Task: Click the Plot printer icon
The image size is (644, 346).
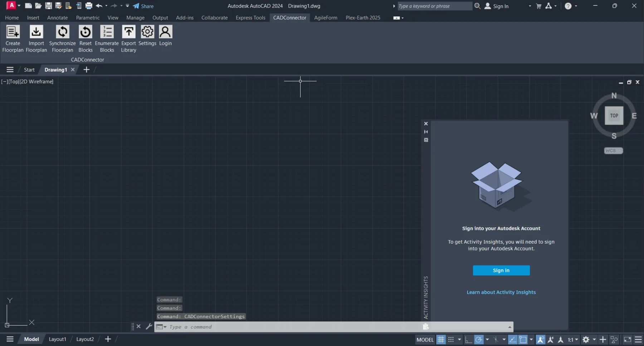Action: 89,6
